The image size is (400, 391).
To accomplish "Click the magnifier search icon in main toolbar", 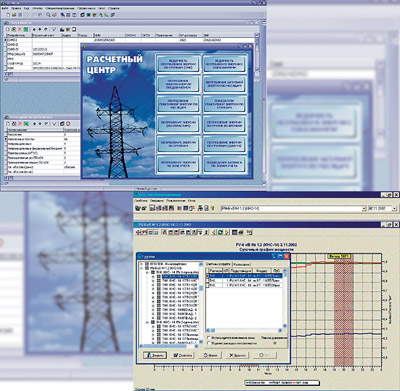I will [x=48, y=15].
